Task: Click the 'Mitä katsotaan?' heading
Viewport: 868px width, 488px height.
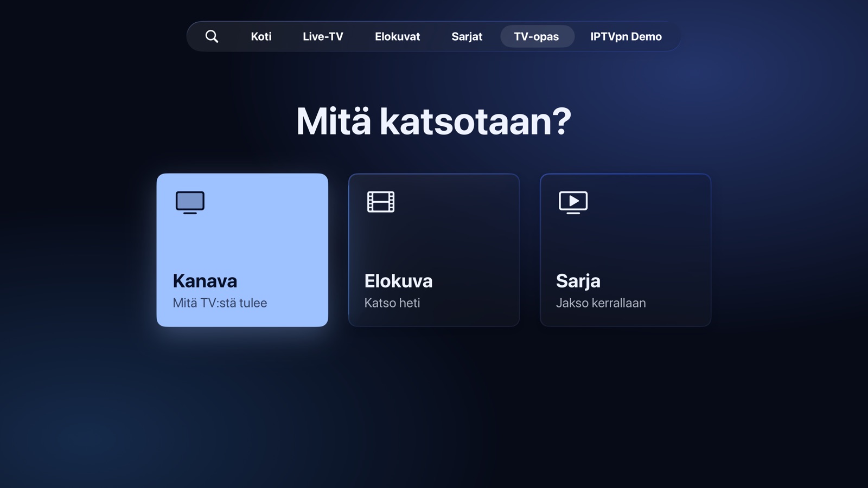Action: click(x=433, y=121)
